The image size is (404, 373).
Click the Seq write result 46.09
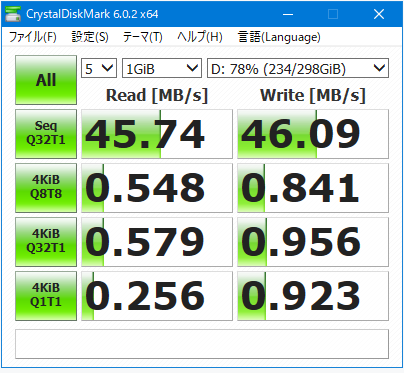tap(313, 134)
